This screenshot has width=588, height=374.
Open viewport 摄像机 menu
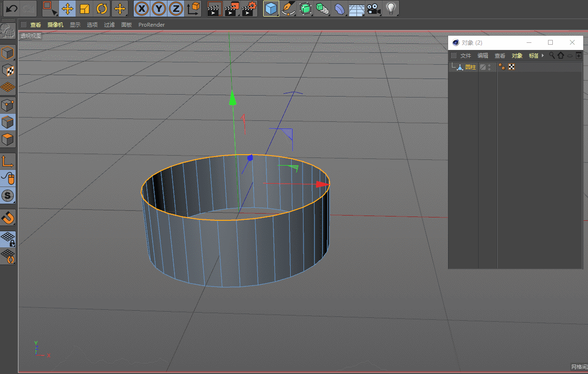tap(55, 25)
